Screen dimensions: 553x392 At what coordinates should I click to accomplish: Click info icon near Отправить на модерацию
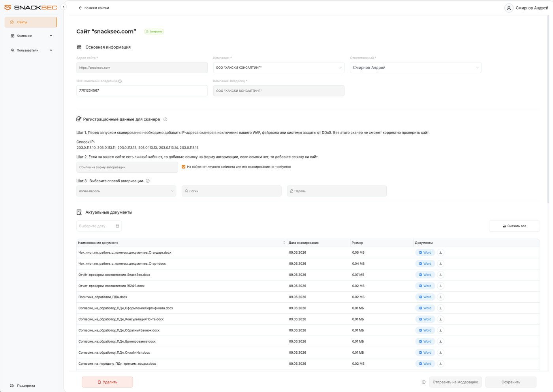click(x=423, y=382)
